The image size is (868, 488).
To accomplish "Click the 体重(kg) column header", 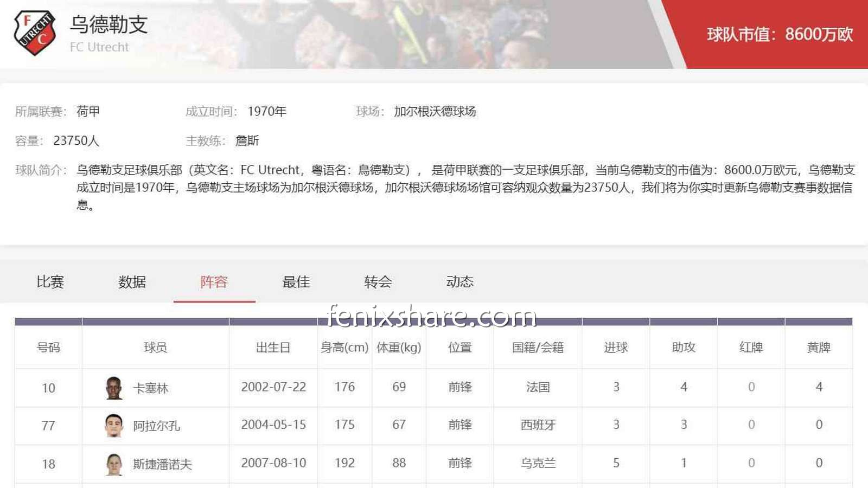I will [399, 348].
